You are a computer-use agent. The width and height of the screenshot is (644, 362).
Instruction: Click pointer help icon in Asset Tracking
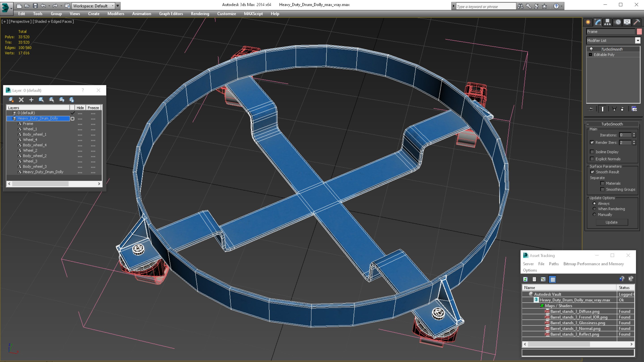pyautogui.click(x=631, y=279)
